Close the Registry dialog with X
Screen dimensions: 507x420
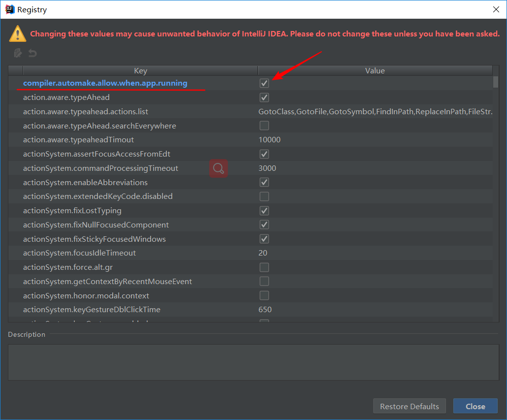tap(496, 9)
